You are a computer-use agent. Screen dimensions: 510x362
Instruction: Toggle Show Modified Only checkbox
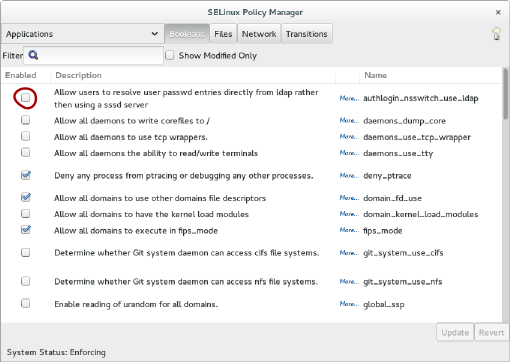[170, 55]
